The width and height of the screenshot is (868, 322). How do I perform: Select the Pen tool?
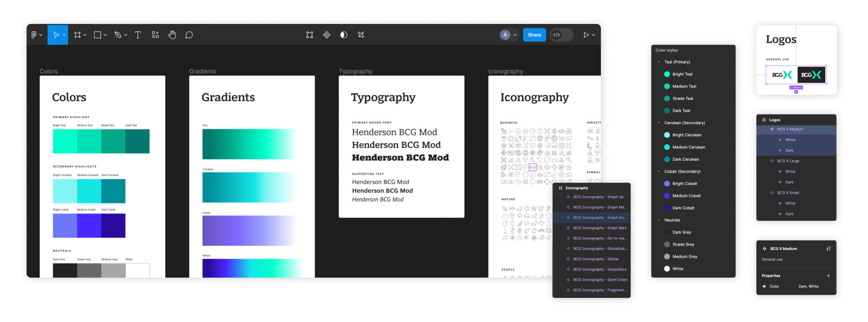pyautogui.click(x=118, y=35)
